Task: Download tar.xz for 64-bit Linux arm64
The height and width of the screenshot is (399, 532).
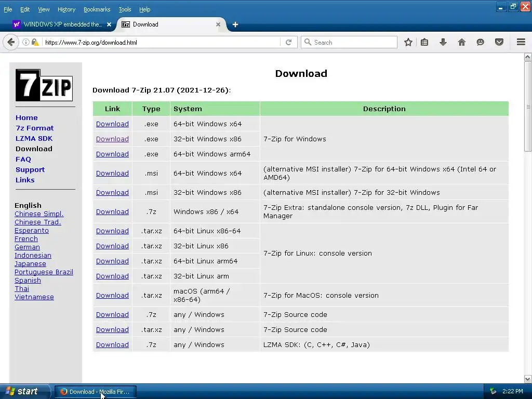Action: 112,261
